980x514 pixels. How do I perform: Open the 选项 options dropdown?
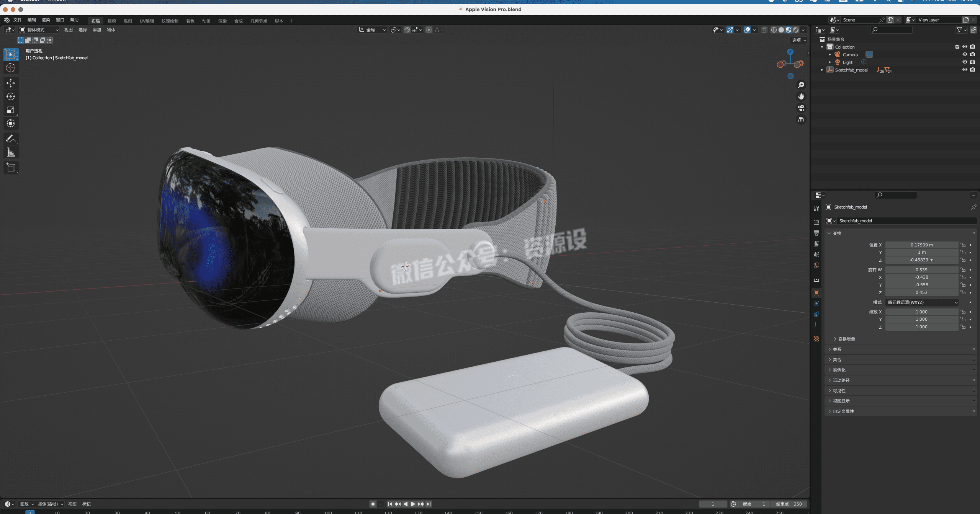(799, 40)
